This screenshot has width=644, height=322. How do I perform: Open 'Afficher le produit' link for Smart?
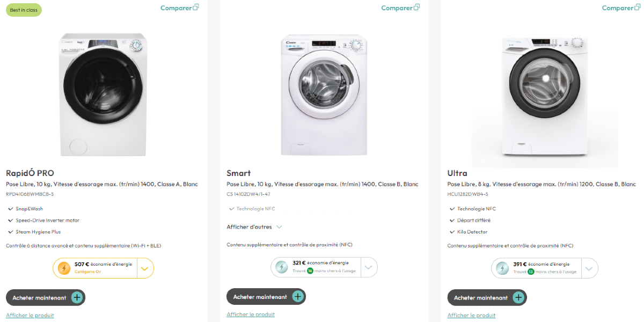pyautogui.click(x=251, y=314)
